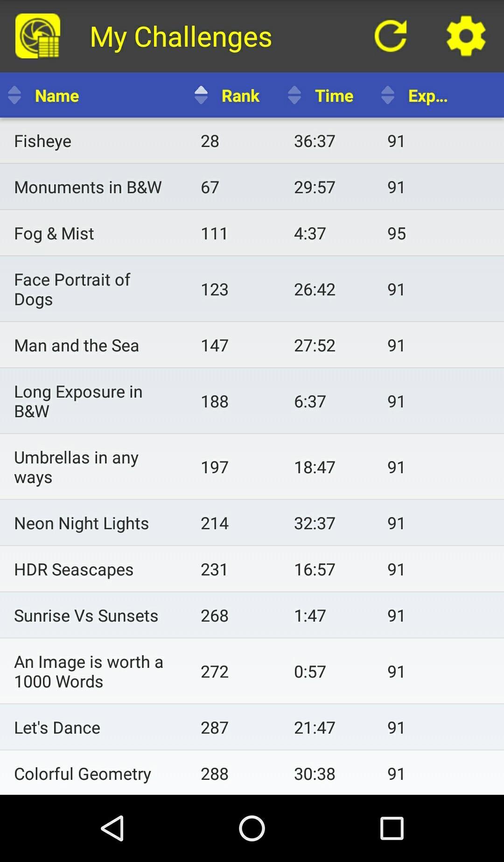Image resolution: width=504 pixels, height=862 pixels.
Task: Tap Android recent apps square button
Action: [x=392, y=828]
